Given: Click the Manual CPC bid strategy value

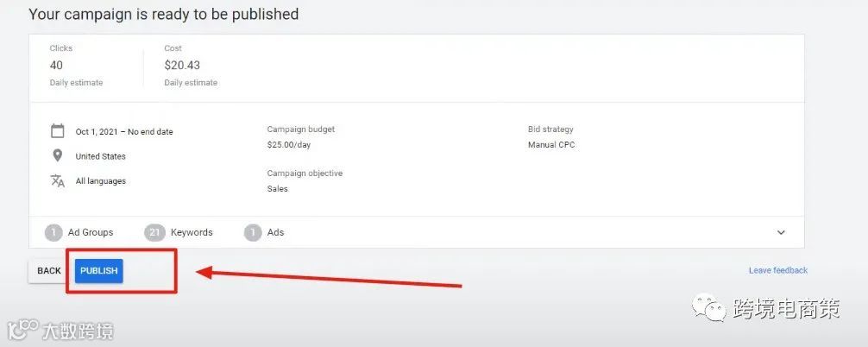Looking at the screenshot, I should [551, 145].
